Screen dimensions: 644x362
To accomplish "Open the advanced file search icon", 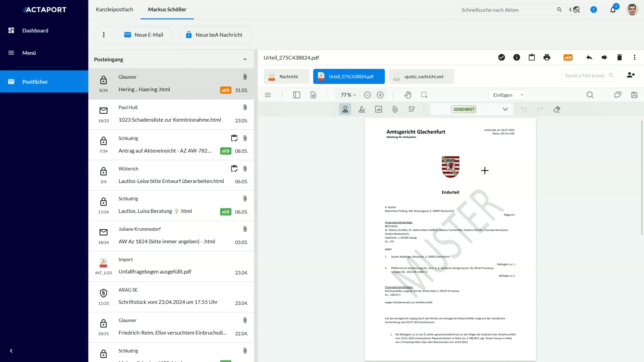I will (x=575, y=10).
